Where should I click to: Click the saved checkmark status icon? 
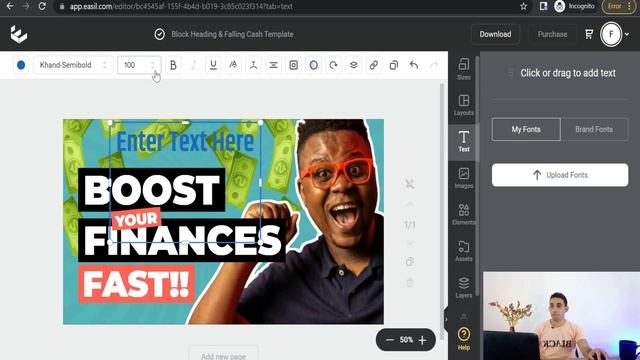point(160,34)
